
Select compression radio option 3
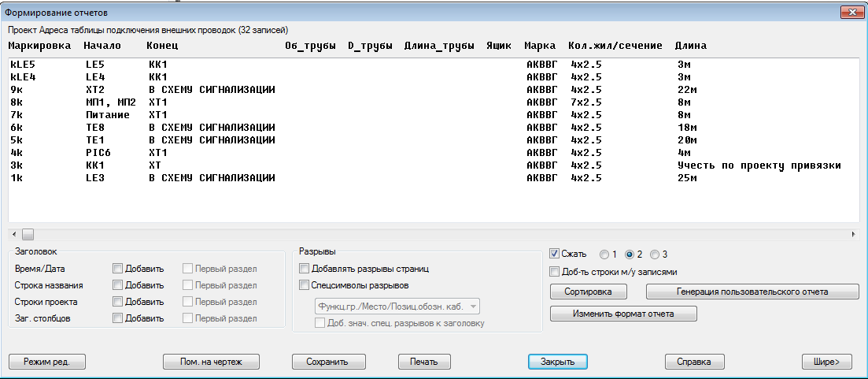(x=655, y=255)
